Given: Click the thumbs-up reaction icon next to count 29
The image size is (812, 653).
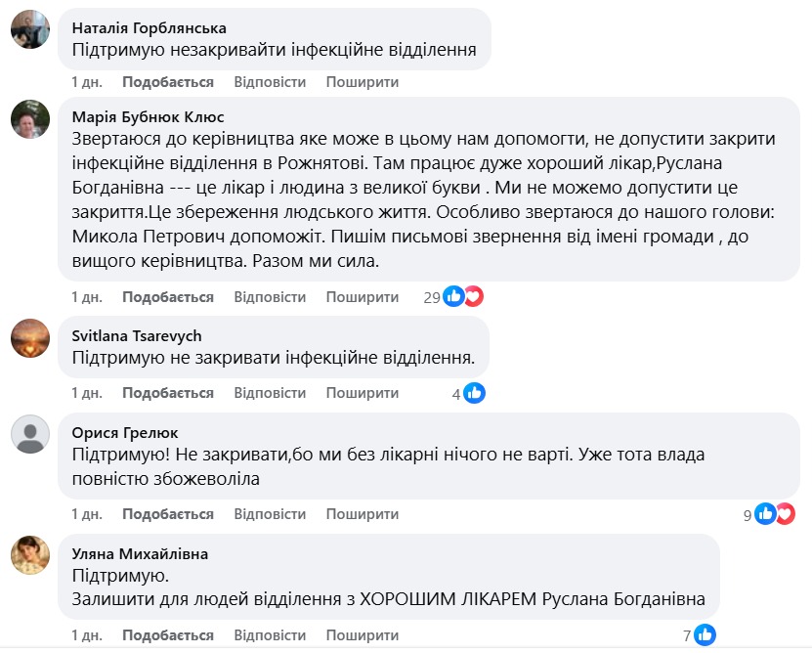Looking at the screenshot, I should coord(451,296).
